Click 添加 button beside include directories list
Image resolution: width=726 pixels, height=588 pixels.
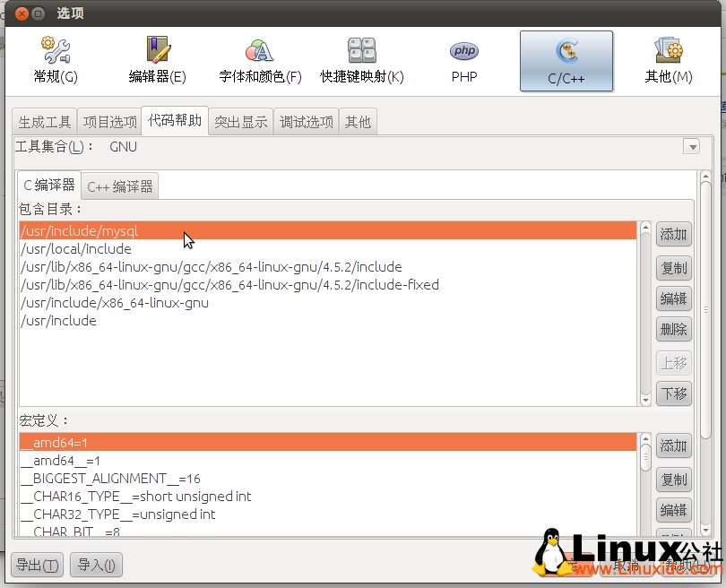coord(673,235)
